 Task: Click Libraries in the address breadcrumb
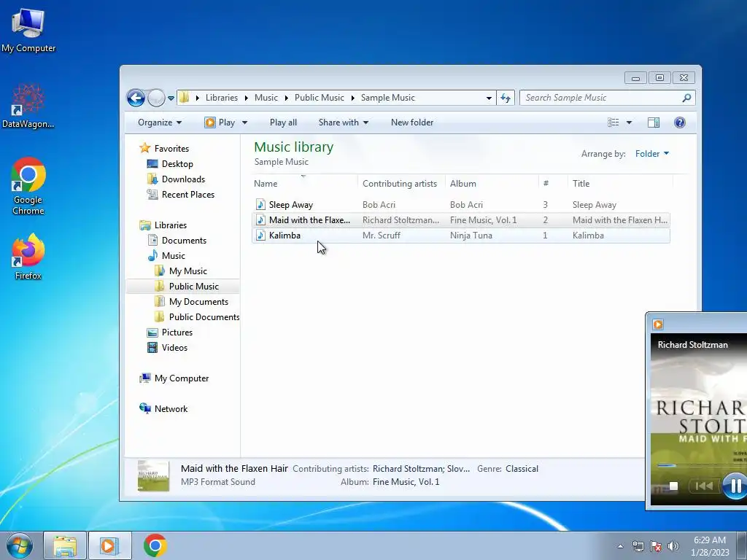[222, 98]
